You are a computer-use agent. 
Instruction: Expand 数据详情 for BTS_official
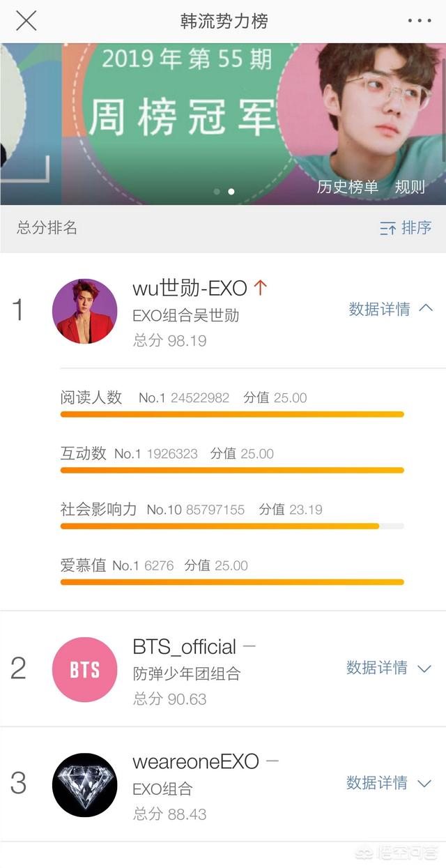(390, 668)
